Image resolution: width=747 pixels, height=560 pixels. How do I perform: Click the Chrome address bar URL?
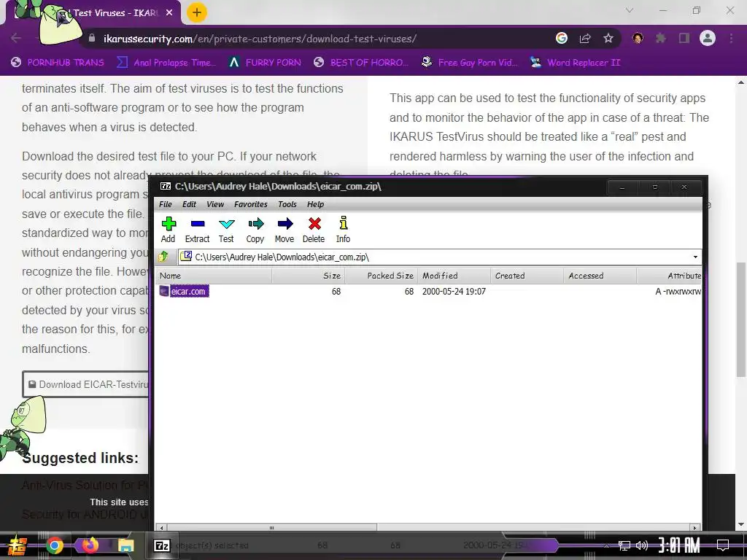pos(260,39)
